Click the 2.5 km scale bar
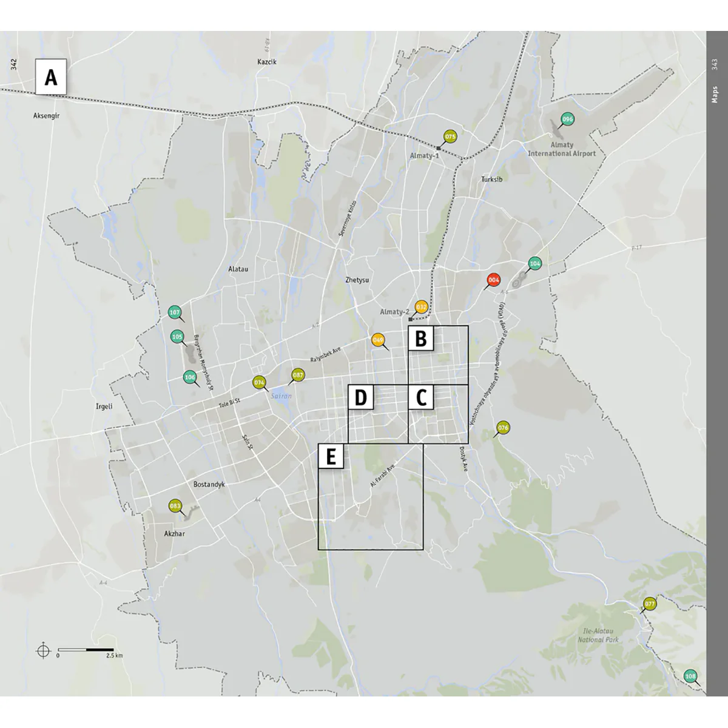The width and height of the screenshot is (728, 728). (86, 650)
